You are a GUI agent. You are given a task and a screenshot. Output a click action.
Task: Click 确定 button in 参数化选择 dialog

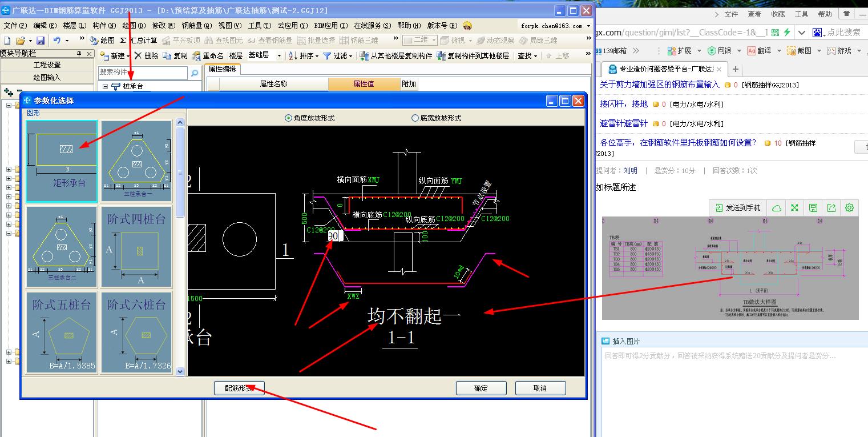[481, 388]
